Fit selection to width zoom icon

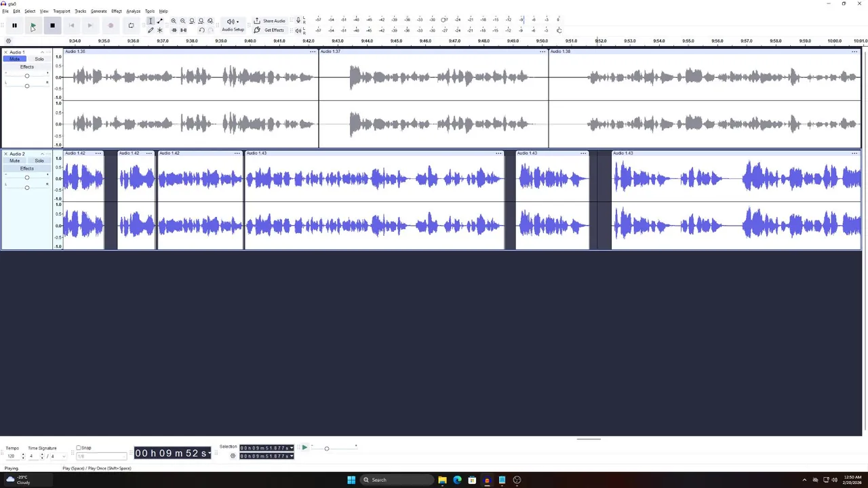click(192, 21)
